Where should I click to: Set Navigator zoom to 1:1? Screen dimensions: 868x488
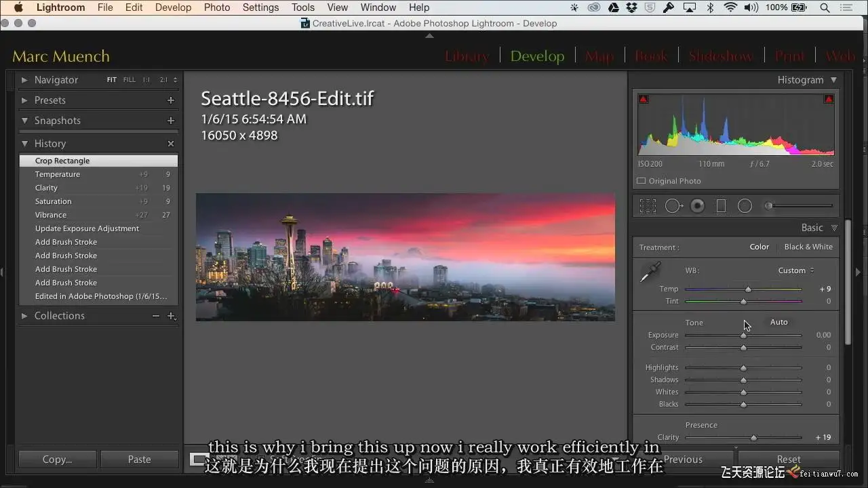[146, 80]
